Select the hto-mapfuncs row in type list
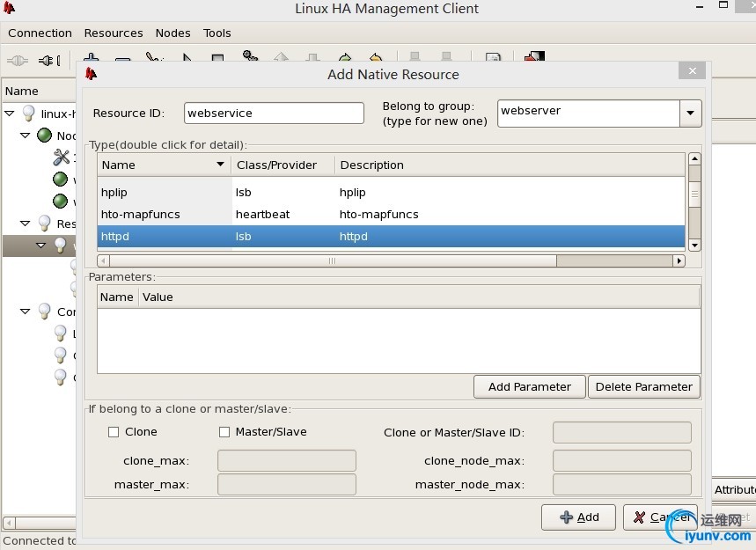The height and width of the screenshot is (550, 756). [x=391, y=214]
